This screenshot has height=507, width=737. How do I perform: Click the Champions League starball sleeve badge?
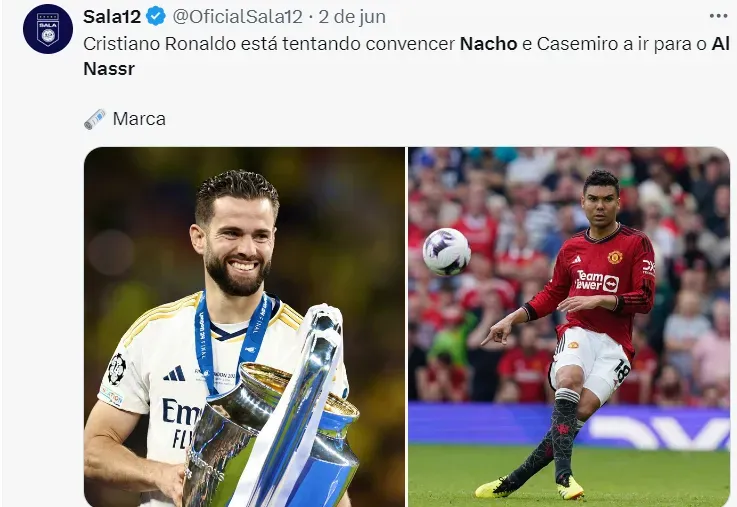[117, 369]
